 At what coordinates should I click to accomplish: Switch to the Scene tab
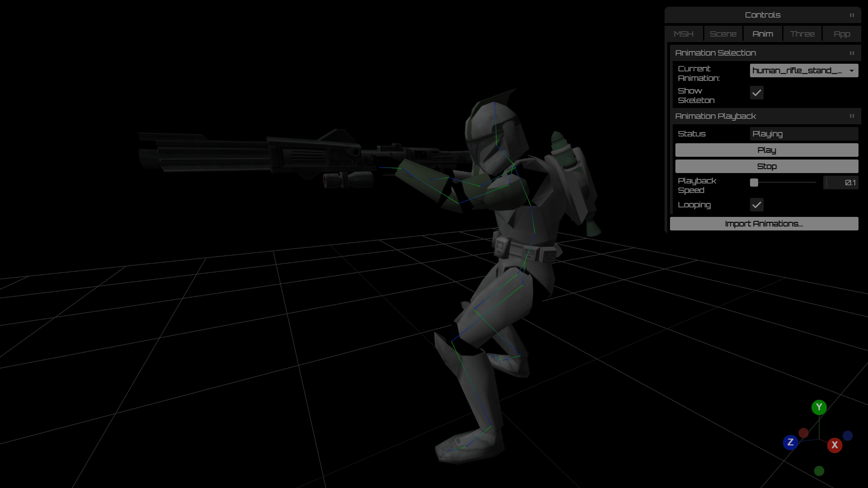[723, 34]
